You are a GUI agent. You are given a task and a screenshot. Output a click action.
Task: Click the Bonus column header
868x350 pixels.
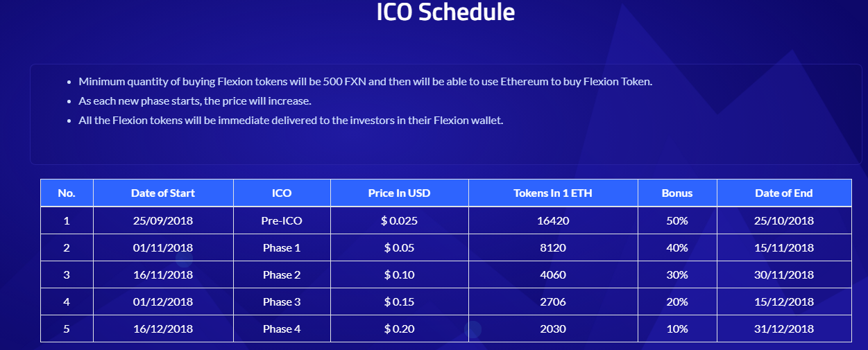(x=677, y=193)
